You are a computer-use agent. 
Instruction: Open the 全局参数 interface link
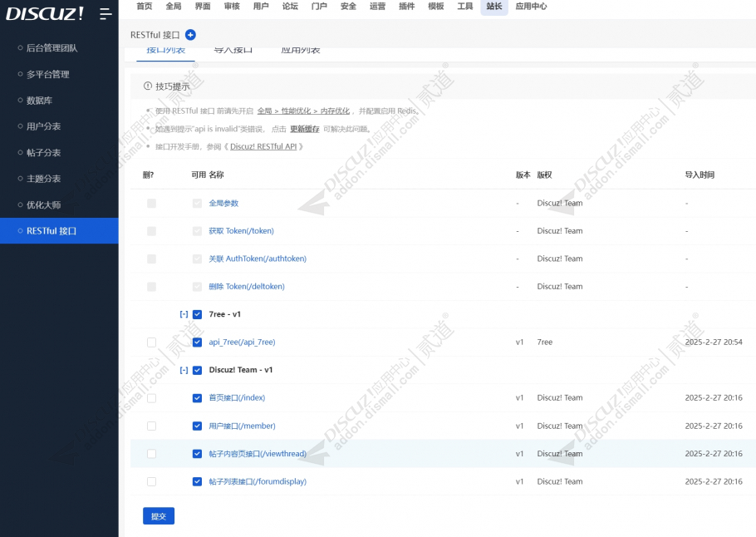[x=223, y=203]
